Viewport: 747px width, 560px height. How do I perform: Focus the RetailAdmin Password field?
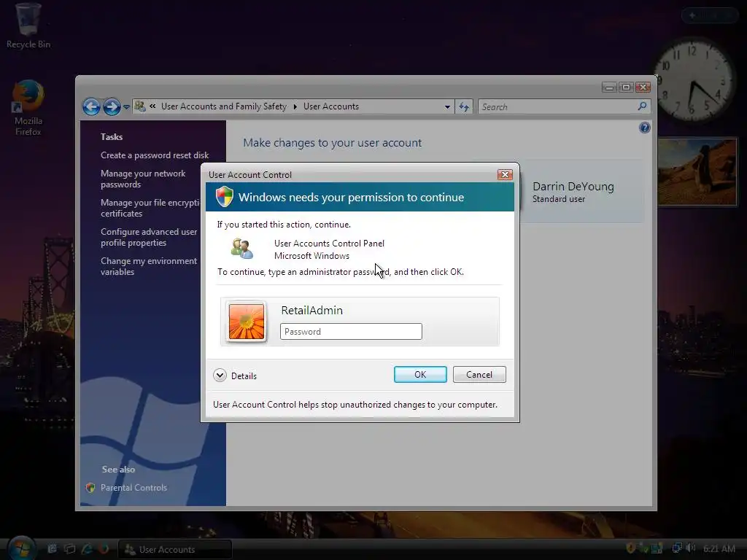pyautogui.click(x=351, y=332)
